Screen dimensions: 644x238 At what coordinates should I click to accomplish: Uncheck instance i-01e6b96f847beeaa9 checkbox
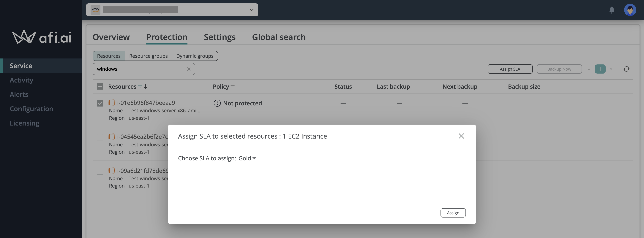(100, 103)
